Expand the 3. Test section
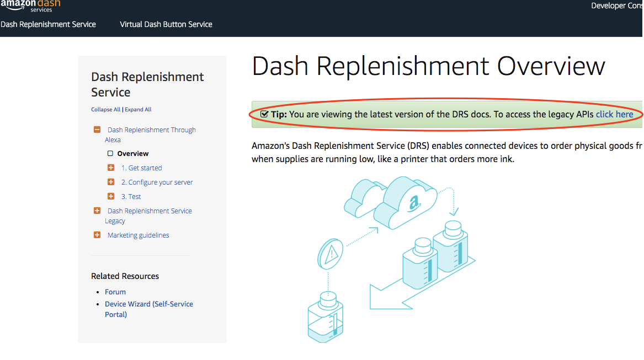The image size is (644, 360). pos(111,196)
